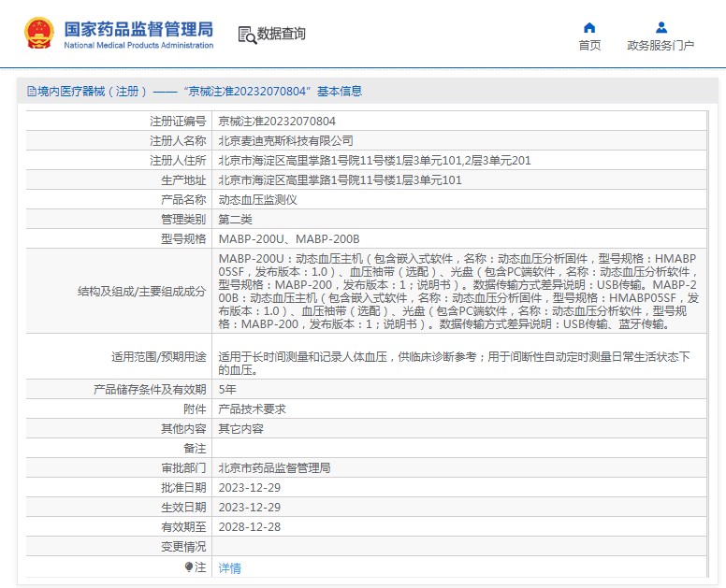
Task: Click the 管理类别 row label
Action: tap(183, 220)
